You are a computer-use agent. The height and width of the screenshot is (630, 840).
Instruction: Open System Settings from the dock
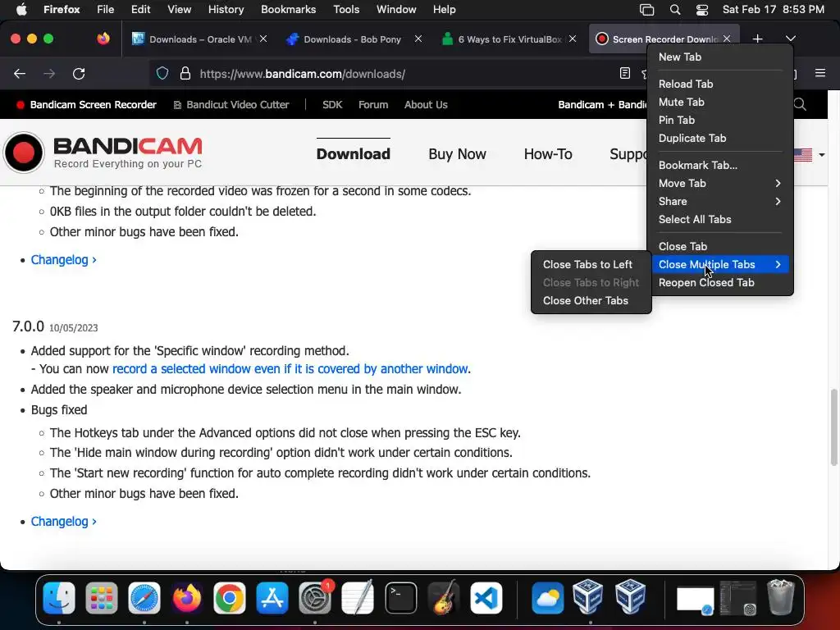pyautogui.click(x=314, y=598)
